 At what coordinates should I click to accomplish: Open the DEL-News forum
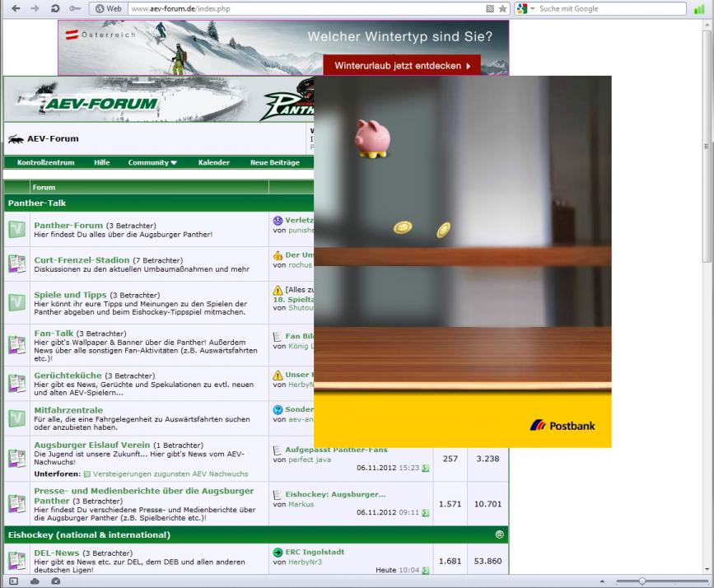tap(57, 553)
